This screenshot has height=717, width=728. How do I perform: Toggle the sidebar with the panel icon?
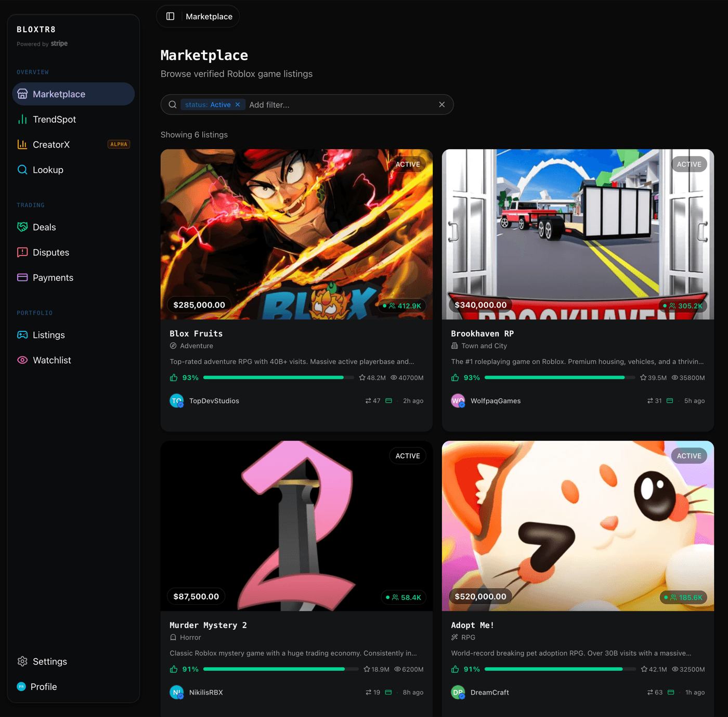coord(170,16)
